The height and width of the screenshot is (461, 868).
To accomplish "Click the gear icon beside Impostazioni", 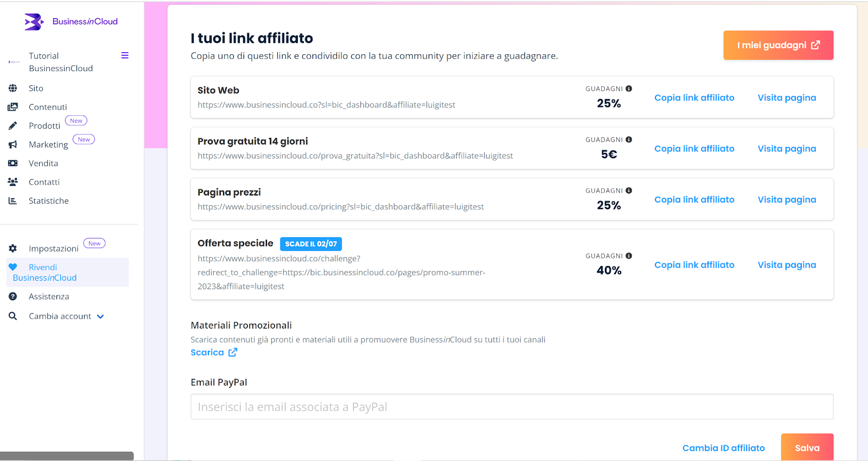I will coord(12,248).
